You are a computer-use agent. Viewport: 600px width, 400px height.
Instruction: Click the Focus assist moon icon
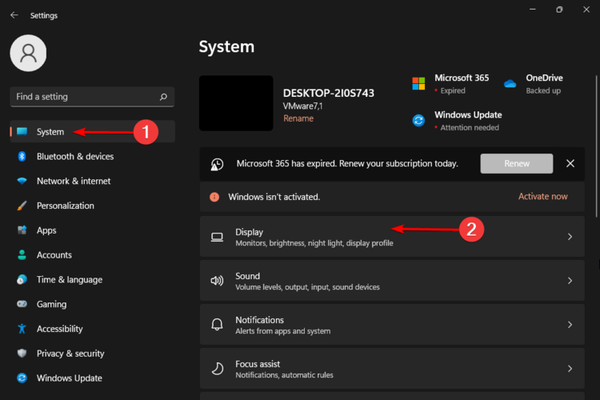[x=217, y=369]
